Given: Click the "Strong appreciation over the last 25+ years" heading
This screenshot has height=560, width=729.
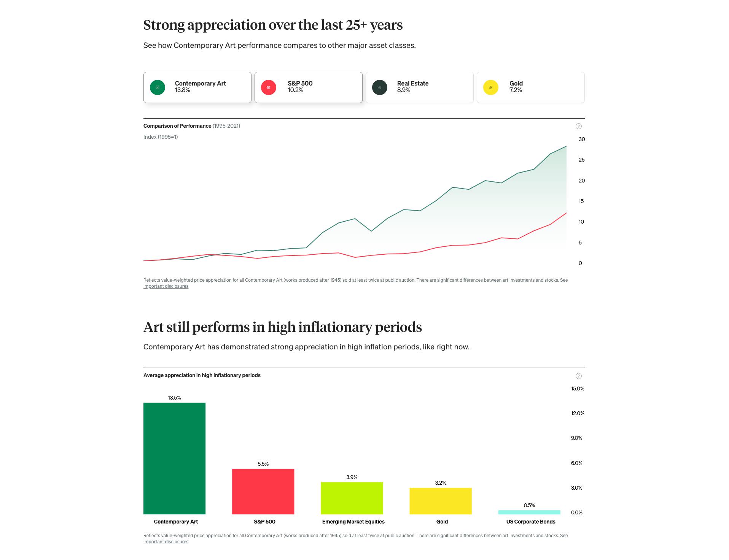Looking at the screenshot, I should click(273, 25).
